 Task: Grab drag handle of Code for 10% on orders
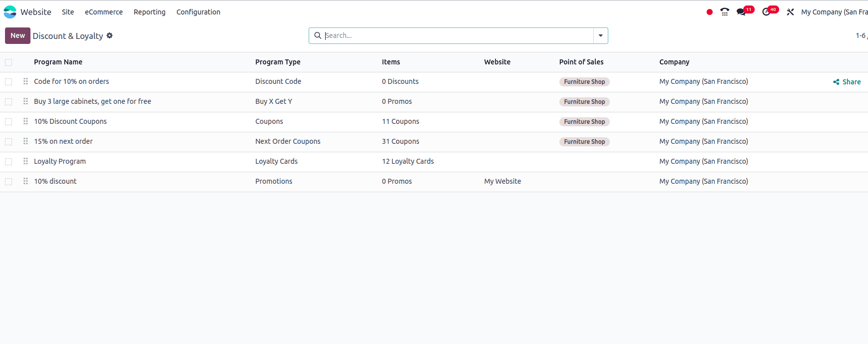pos(25,81)
